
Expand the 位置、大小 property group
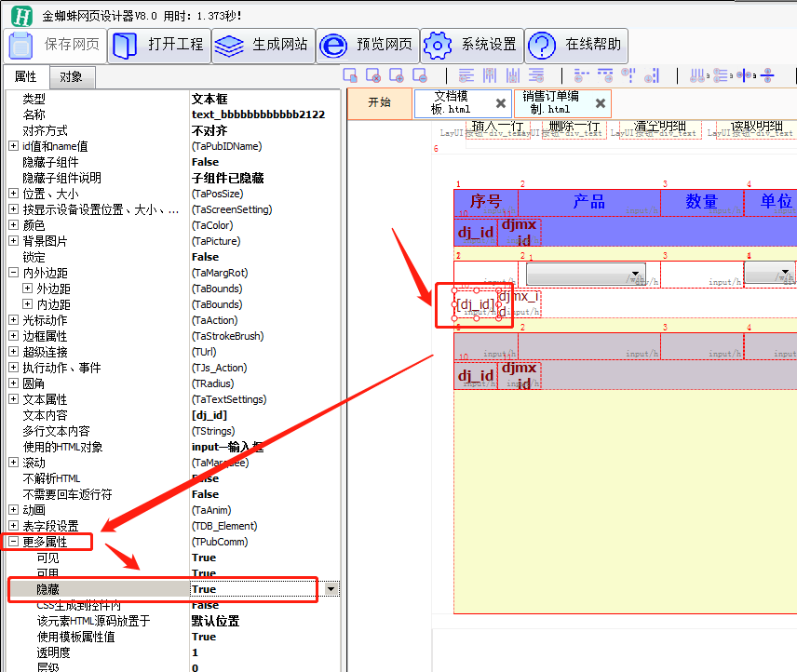click(13, 194)
